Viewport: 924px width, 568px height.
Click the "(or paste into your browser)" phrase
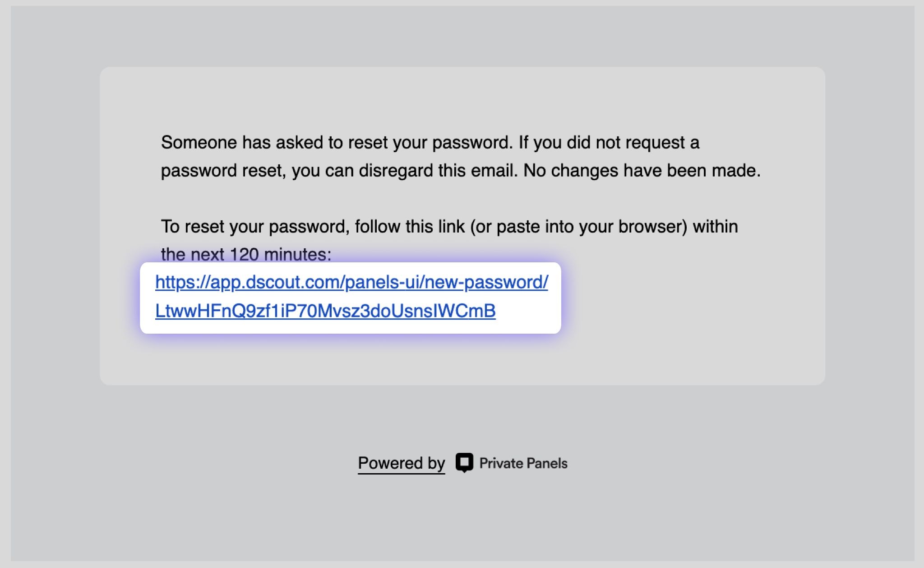[579, 227]
